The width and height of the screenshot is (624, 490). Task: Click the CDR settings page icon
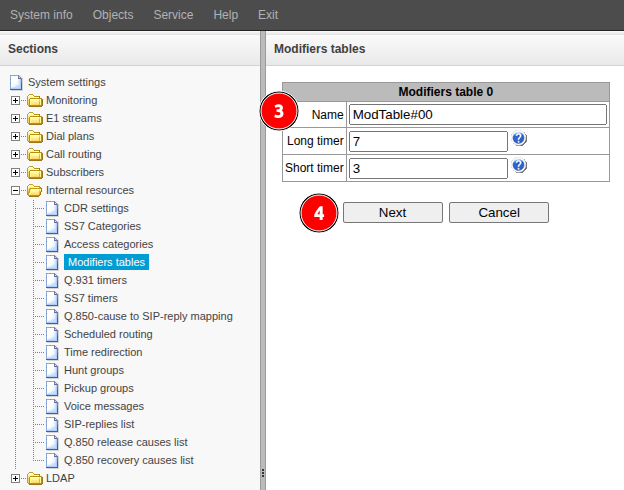click(x=53, y=208)
